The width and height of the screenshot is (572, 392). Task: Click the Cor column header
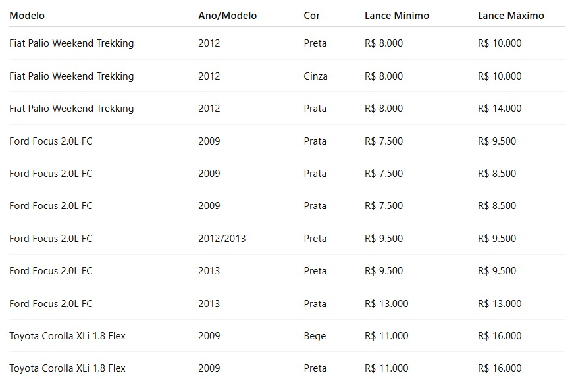pos(311,16)
